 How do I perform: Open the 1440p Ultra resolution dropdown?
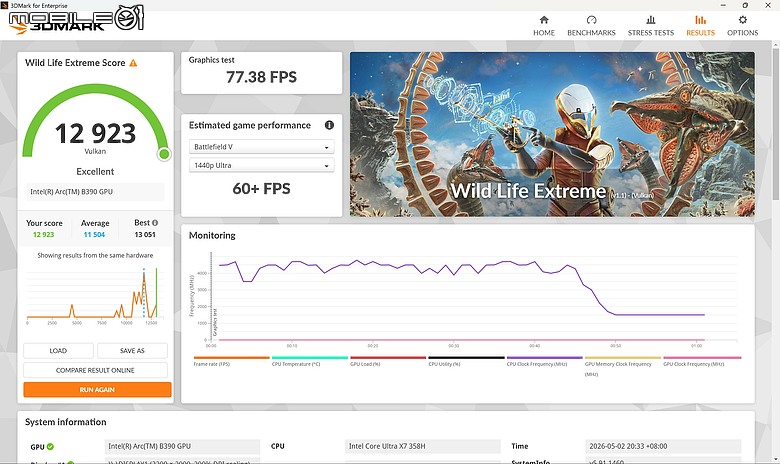click(x=261, y=165)
